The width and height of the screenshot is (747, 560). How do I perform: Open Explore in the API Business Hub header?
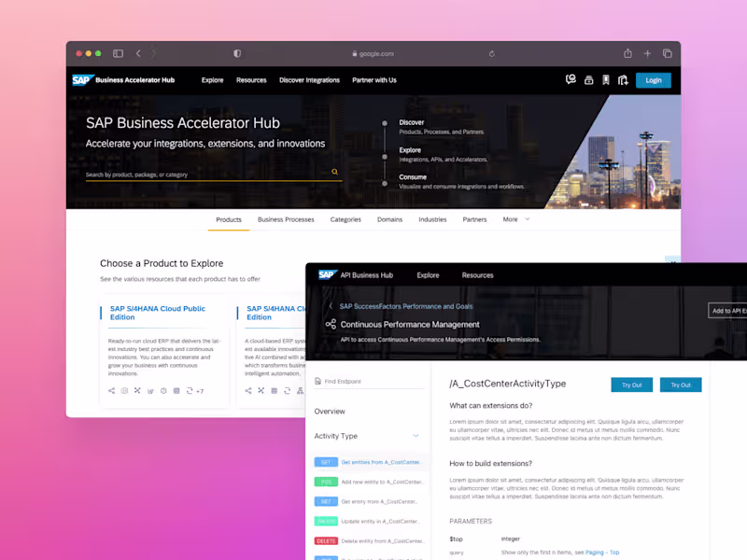428,275
